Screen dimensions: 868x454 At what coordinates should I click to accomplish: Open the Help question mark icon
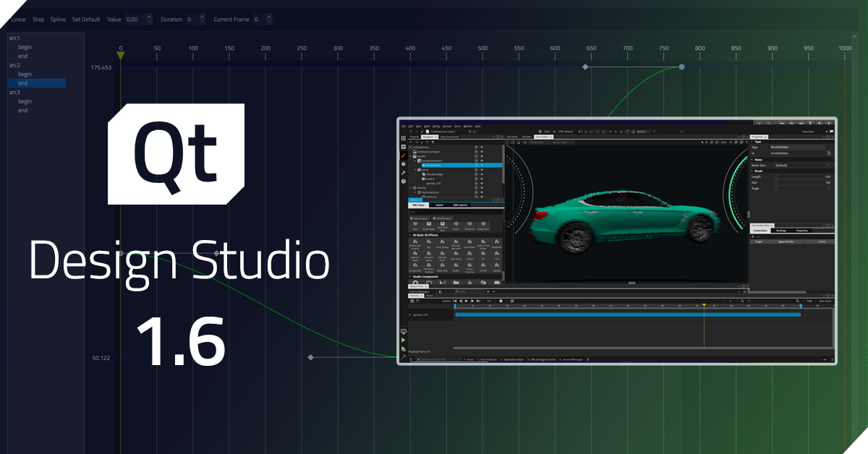[404, 181]
